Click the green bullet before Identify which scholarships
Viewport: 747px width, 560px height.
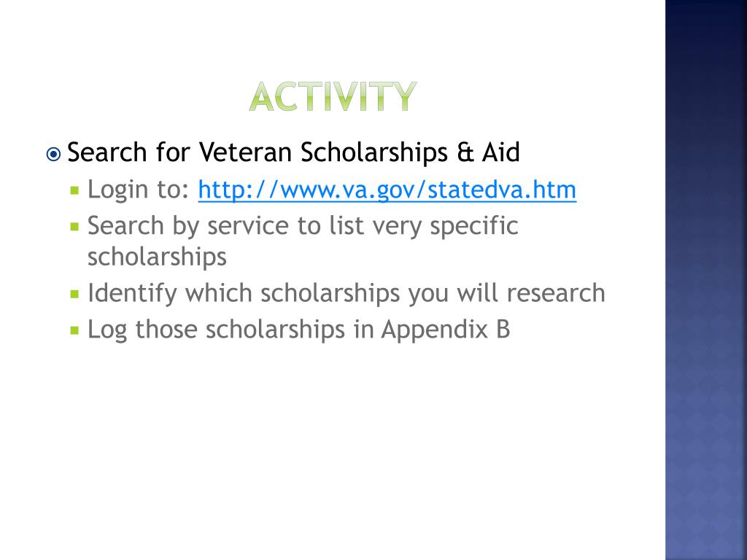74,294
